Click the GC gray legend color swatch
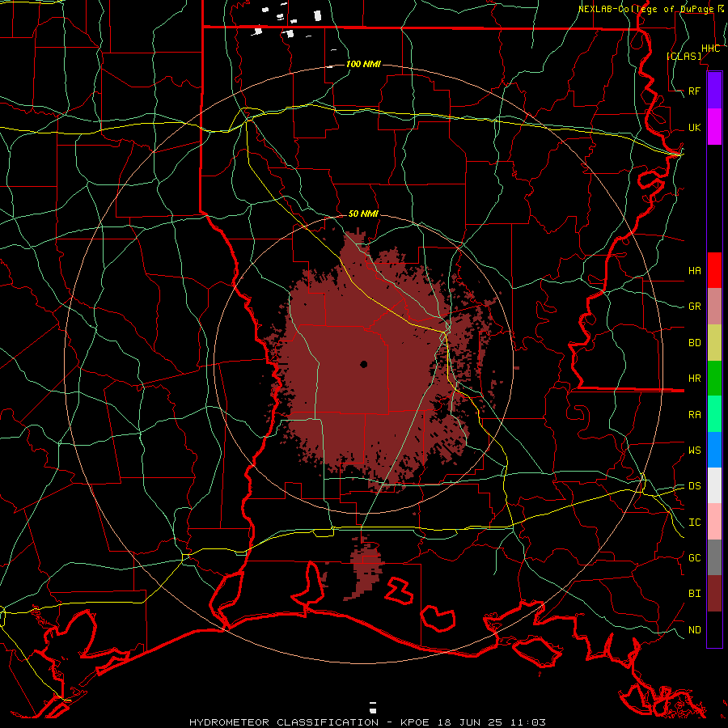The width and height of the screenshot is (728, 728). [x=714, y=557]
